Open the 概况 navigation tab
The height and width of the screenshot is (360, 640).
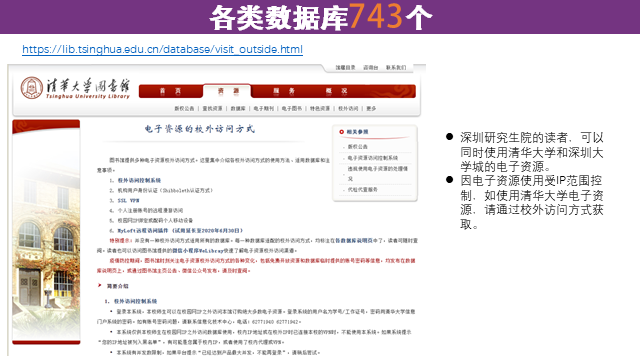point(337,91)
